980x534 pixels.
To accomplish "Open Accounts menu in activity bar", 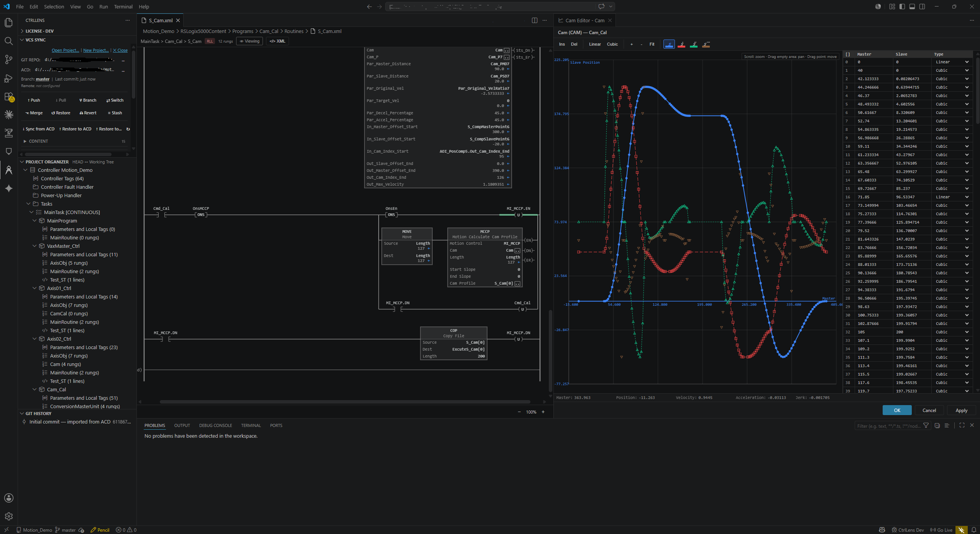I will (8, 498).
